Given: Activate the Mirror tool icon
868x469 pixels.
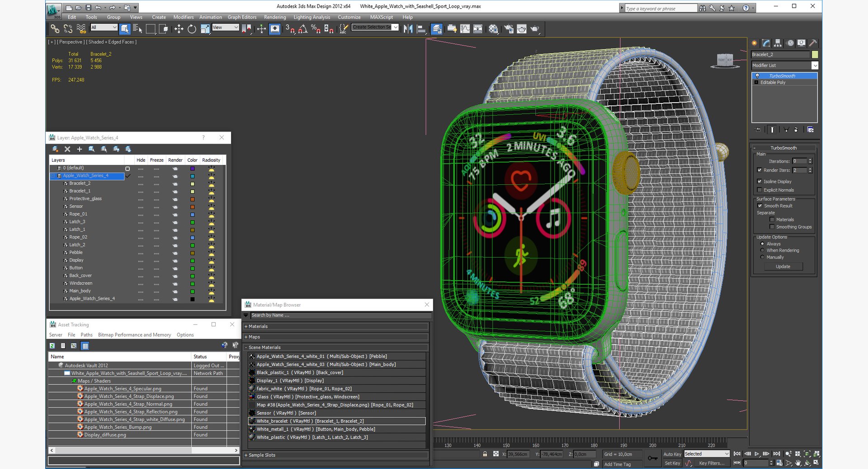Looking at the screenshot, I should [408, 29].
